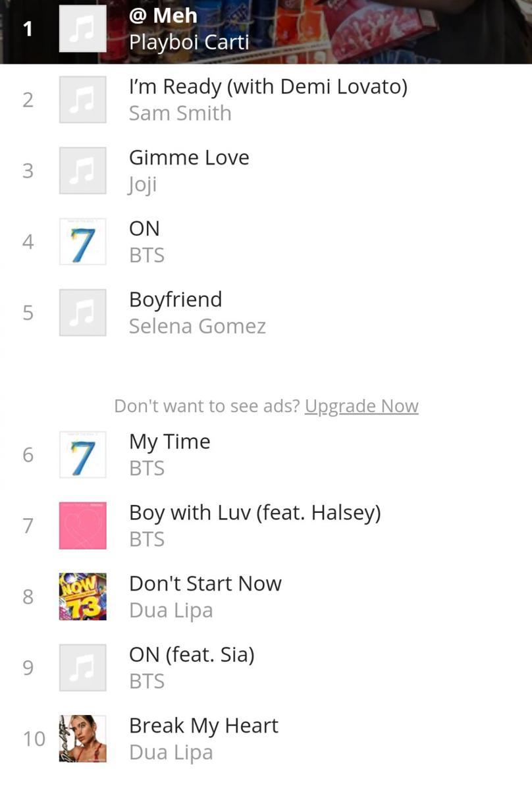Viewport: 532px width, 790px height.
Task: Tap the placeholder album art for @ Meh
Action: click(83, 28)
